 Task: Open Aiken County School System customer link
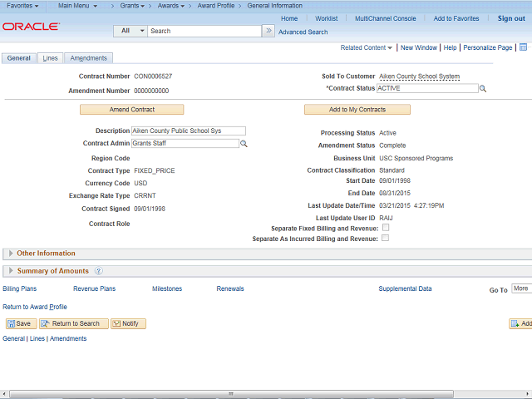click(419, 76)
